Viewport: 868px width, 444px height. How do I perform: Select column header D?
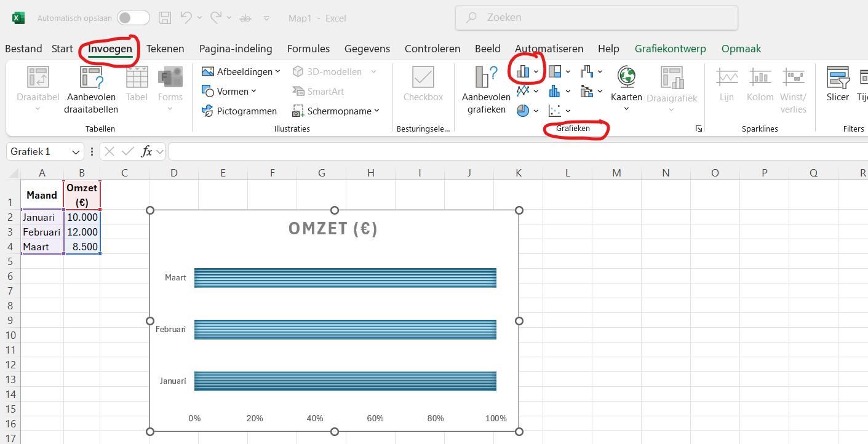pos(174,173)
